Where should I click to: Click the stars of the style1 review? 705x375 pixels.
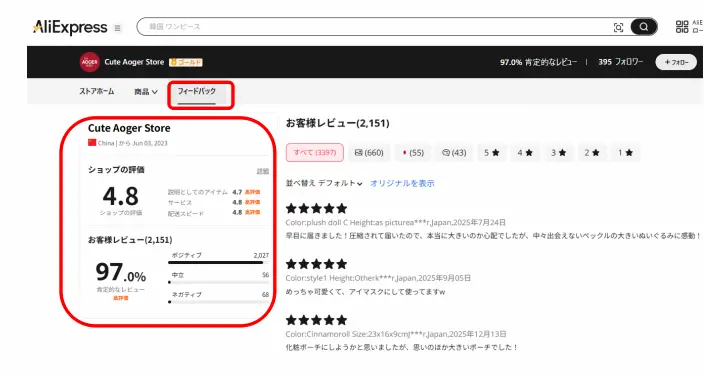pyautogui.click(x=317, y=264)
